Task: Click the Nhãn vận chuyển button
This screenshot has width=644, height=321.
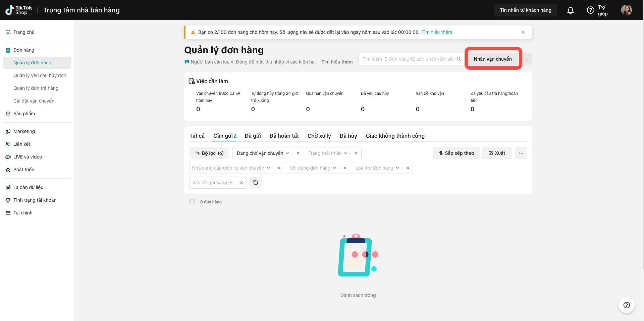Action: pyautogui.click(x=492, y=59)
